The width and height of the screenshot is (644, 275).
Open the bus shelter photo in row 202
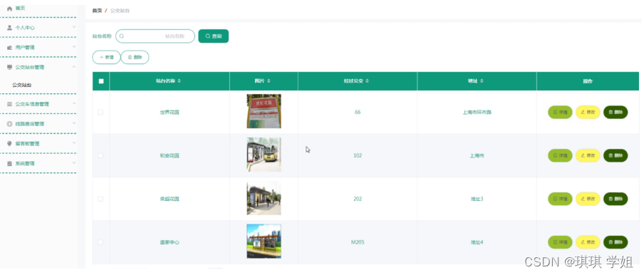[264, 198]
